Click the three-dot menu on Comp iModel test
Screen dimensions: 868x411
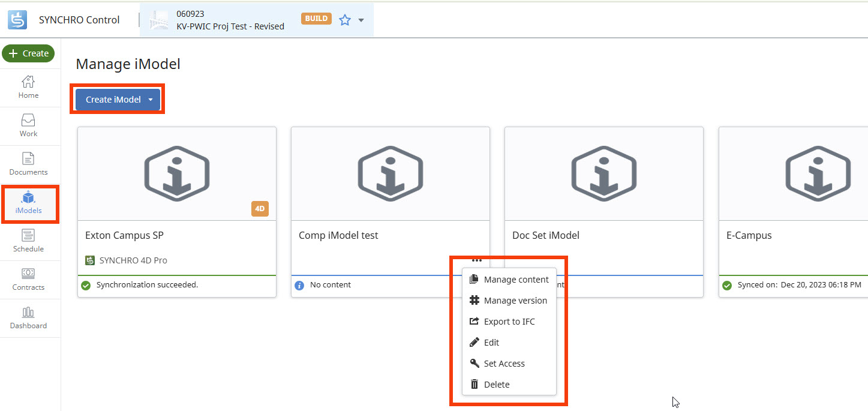point(477,260)
